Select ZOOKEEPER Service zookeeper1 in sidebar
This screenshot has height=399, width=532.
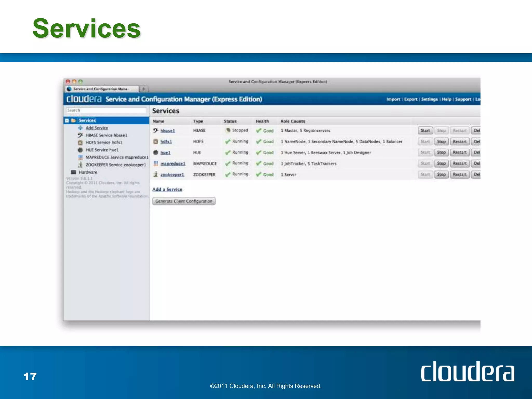click(x=116, y=165)
